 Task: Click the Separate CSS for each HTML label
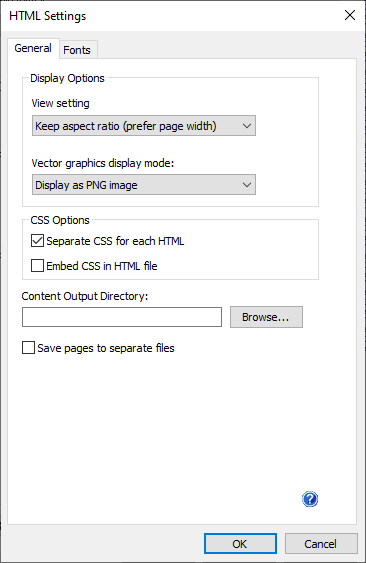115,241
